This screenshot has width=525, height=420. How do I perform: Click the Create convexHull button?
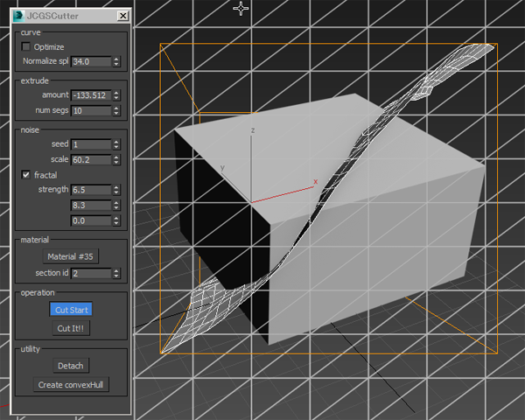[71, 385]
